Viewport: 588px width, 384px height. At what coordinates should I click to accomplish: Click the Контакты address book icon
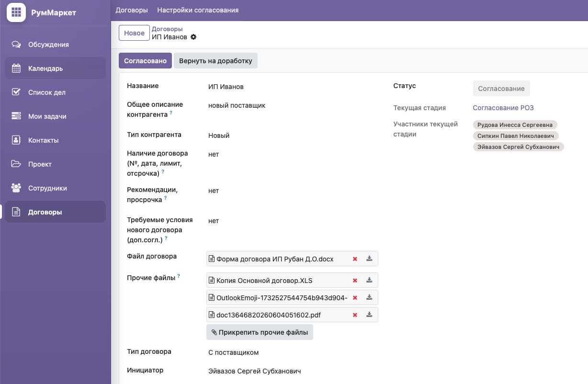pyautogui.click(x=16, y=140)
